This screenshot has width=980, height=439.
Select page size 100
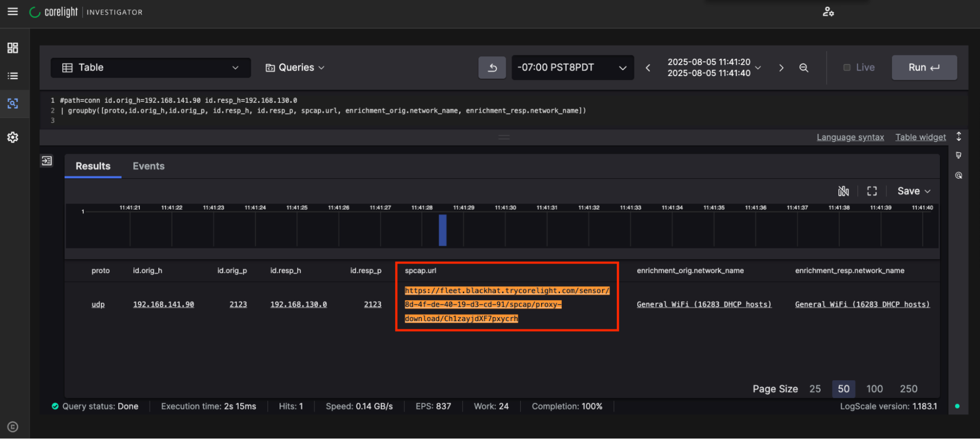[x=874, y=389]
